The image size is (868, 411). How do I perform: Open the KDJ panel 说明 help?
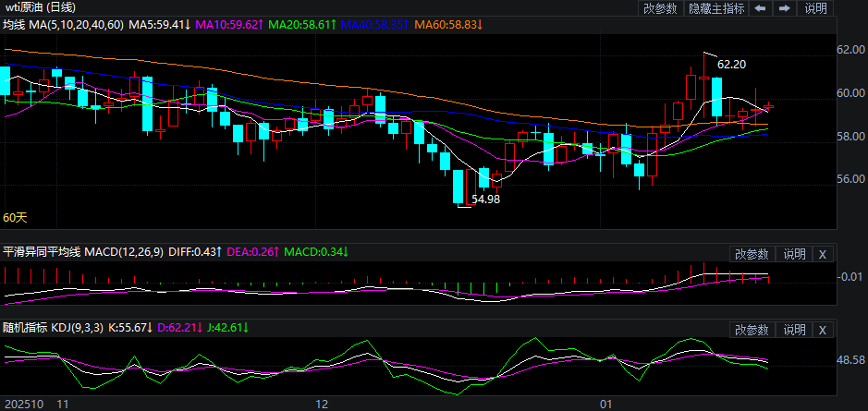(x=794, y=330)
